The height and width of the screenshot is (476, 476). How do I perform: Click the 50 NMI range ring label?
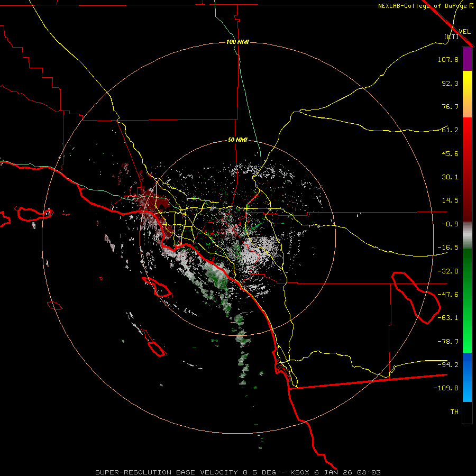tap(237, 140)
